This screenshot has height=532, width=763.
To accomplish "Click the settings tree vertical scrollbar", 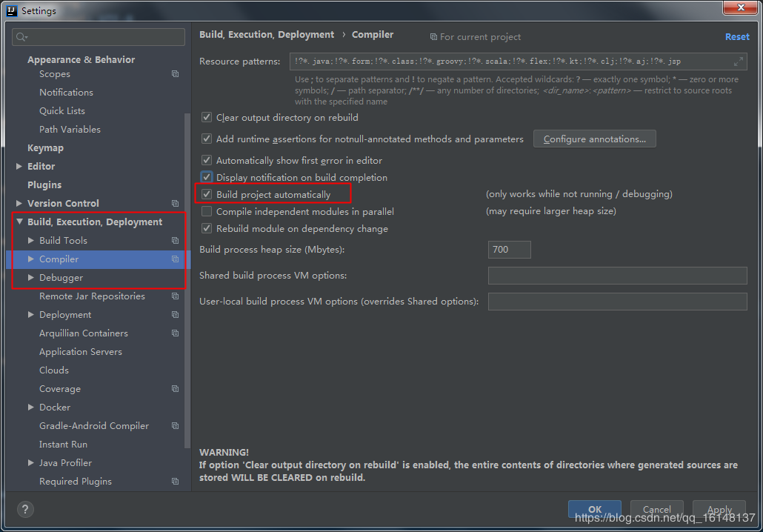I will point(187,280).
